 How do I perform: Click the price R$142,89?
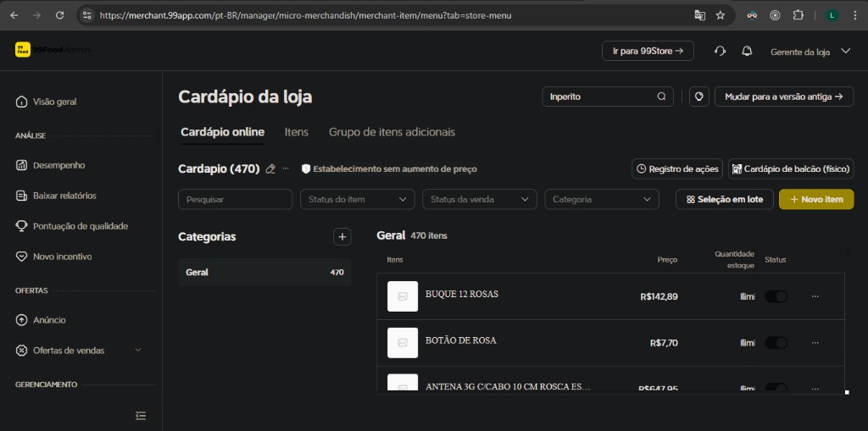tap(659, 296)
